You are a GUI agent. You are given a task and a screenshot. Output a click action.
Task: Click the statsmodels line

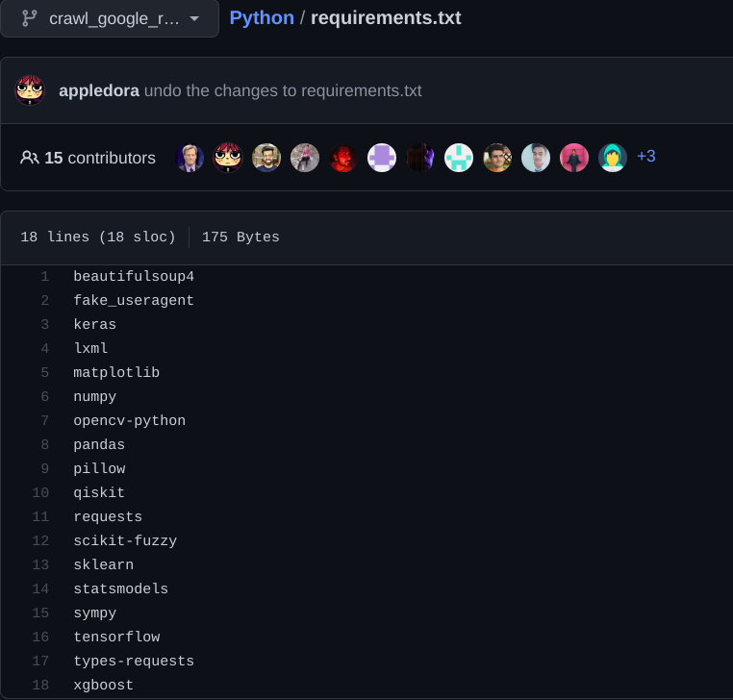pos(120,588)
